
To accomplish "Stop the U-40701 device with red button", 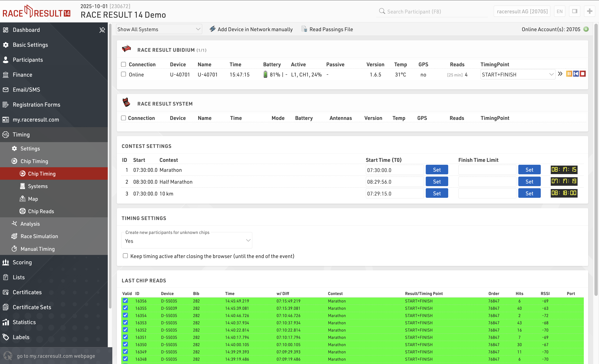I will pyautogui.click(x=583, y=74).
